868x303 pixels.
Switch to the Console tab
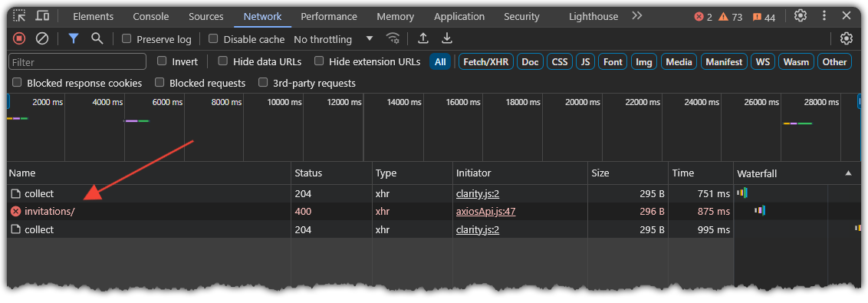point(151,17)
